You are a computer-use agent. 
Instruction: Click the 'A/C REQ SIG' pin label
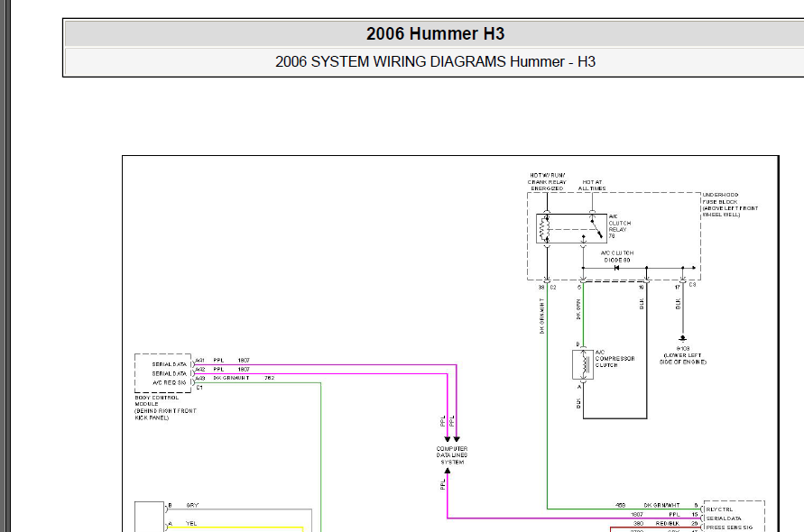(170, 382)
